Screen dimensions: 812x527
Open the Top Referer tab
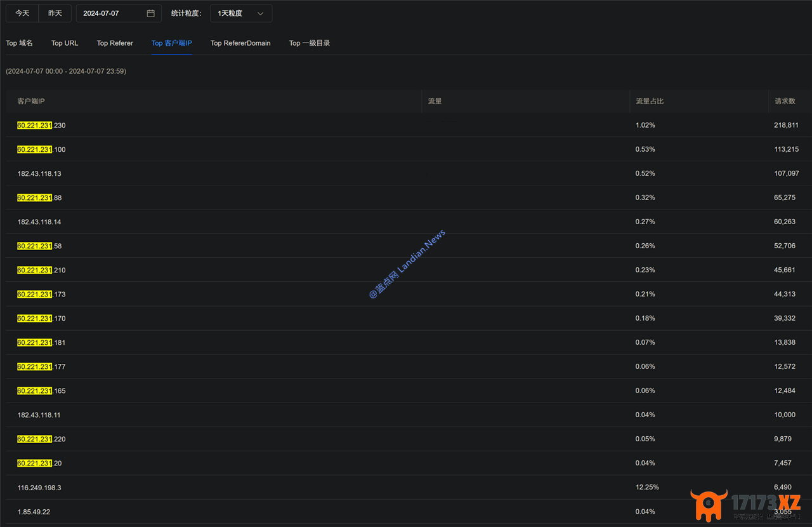click(115, 43)
